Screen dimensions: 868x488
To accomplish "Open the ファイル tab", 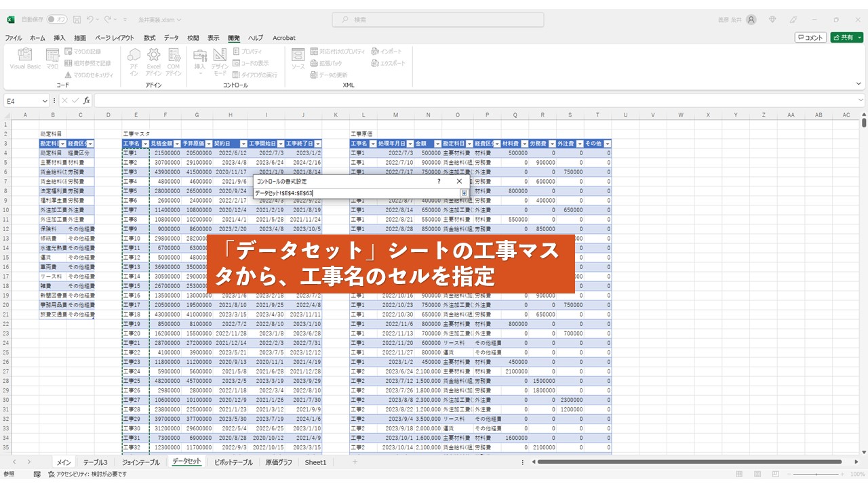I will coord(14,38).
